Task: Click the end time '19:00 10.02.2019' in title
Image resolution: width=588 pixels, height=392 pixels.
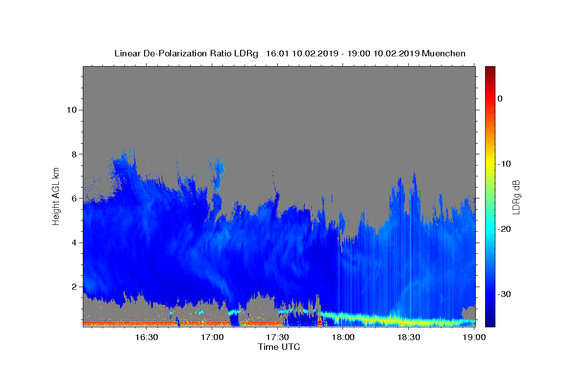Action: coord(383,53)
